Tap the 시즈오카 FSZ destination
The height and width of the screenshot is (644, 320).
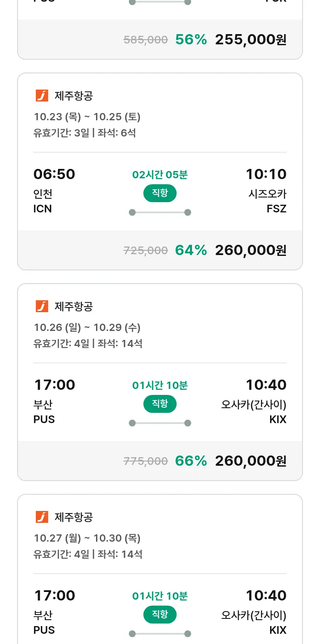(x=267, y=201)
